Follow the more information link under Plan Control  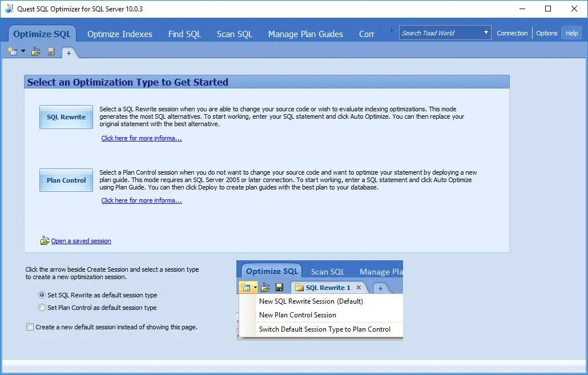coord(142,200)
